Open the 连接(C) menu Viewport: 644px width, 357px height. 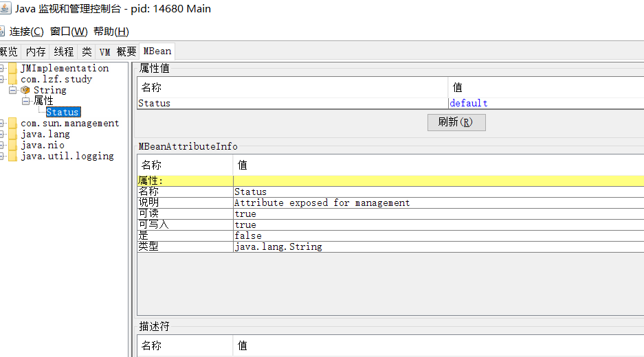[x=26, y=32]
